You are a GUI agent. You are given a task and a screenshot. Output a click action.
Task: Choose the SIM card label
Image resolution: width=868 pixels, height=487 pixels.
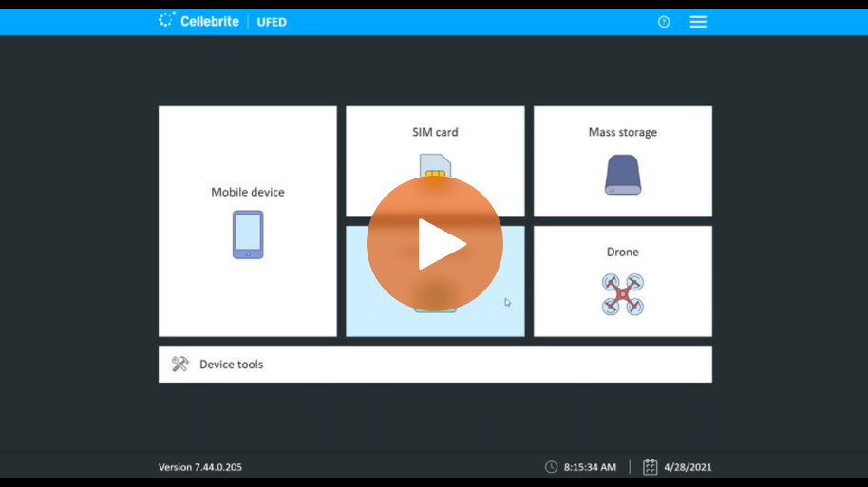tap(435, 132)
